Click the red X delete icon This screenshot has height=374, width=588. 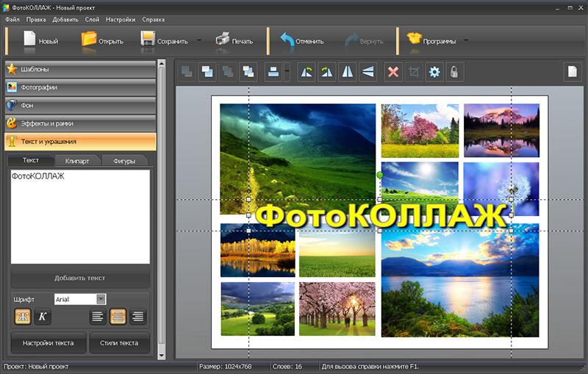click(x=393, y=72)
